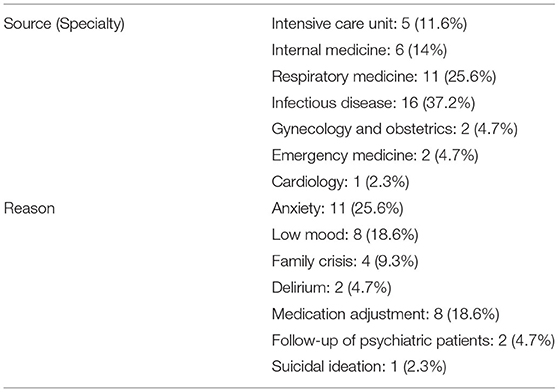
Task: Click Medication adjustment: 8 (18.6%)
Action: coord(385,314)
